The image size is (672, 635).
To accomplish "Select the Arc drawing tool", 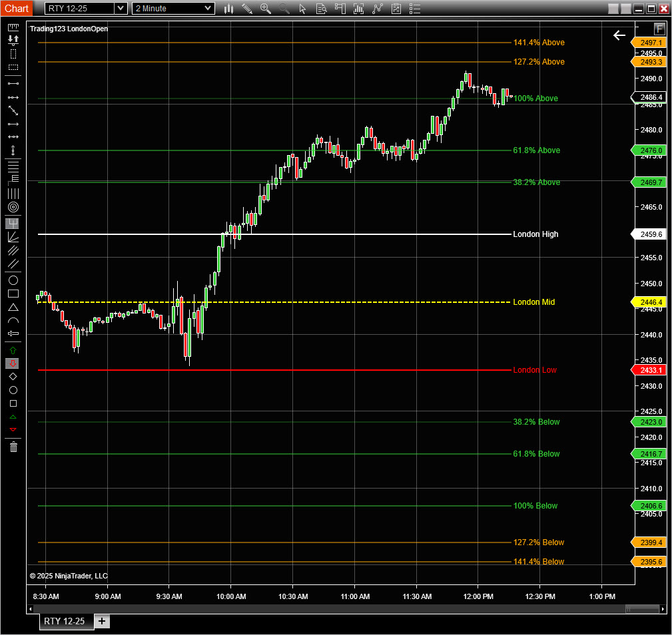I will point(13,320).
